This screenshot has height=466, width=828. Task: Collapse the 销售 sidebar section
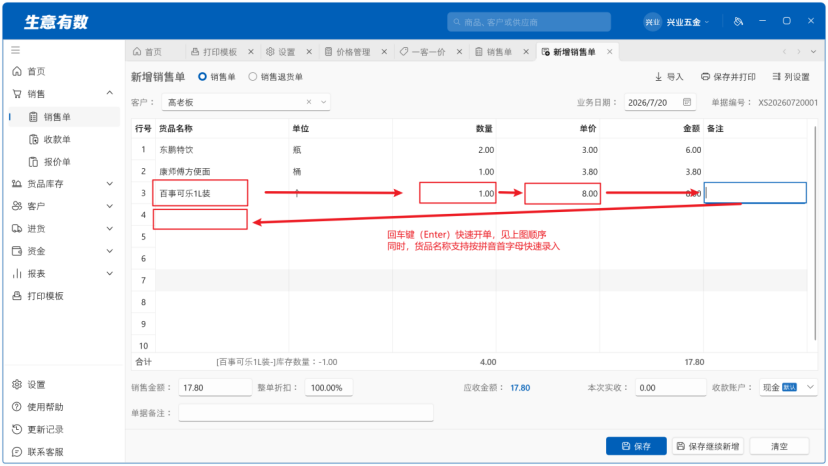pyautogui.click(x=109, y=94)
